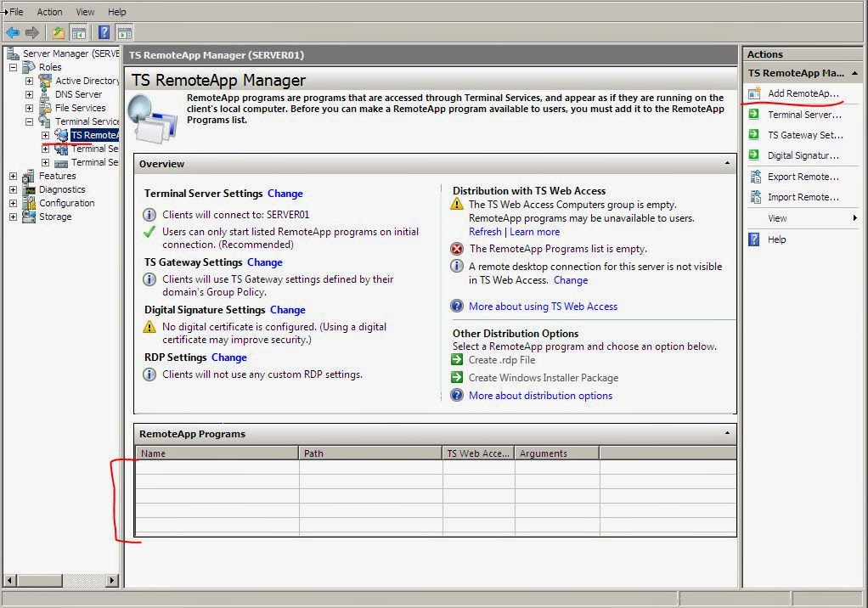Collapse the Overview section
The height and width of the screenshot is (608, 868).
click(727, 163)
